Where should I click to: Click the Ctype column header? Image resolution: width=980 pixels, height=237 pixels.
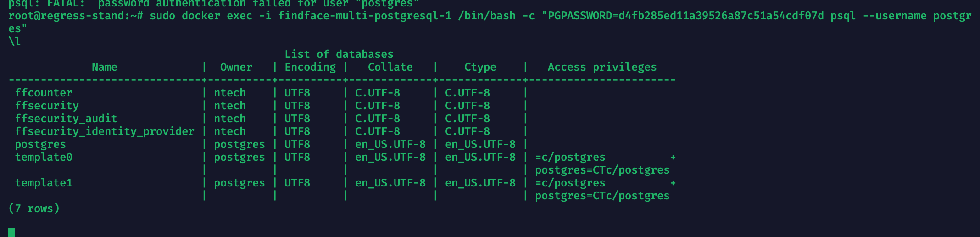tap(480, 67)
